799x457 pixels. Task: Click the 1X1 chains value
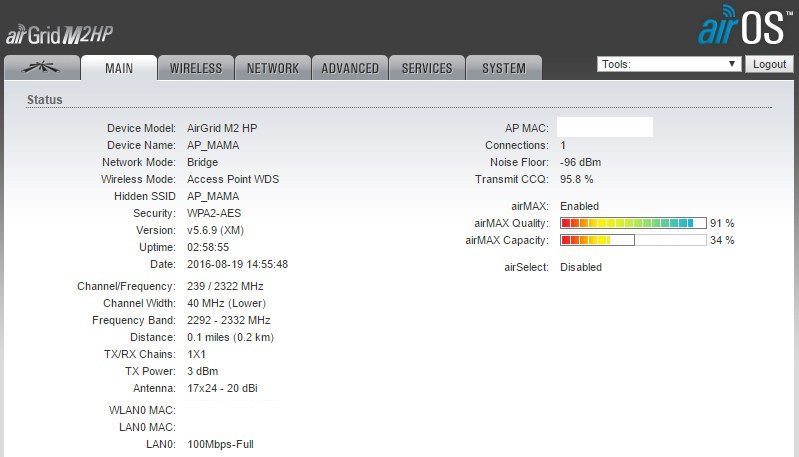click(x=197, y=354)
